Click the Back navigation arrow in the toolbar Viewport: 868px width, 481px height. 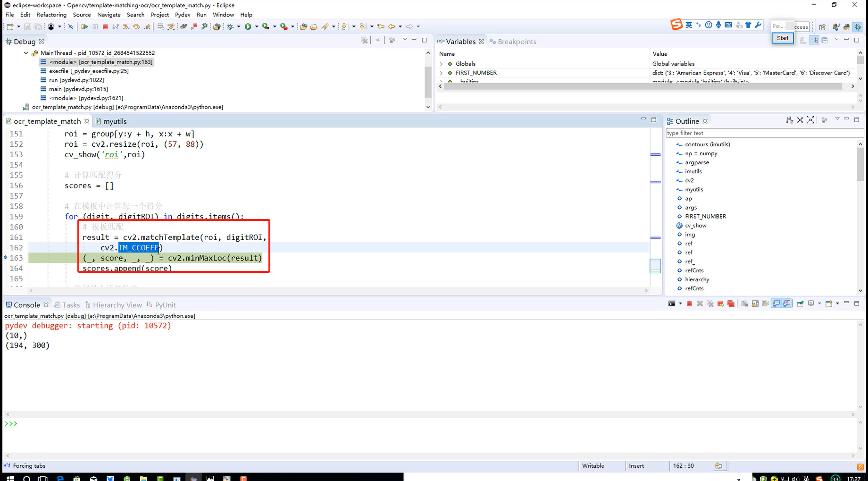[392, 26]
